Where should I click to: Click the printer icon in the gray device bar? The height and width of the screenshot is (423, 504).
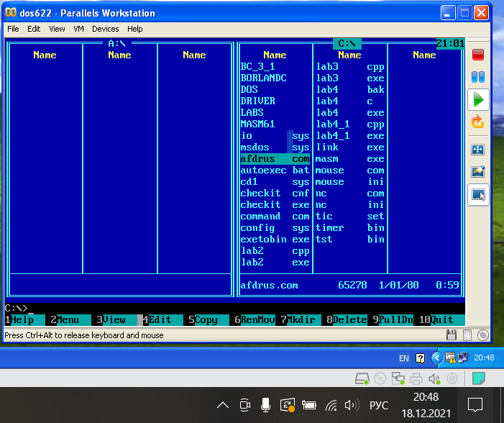(x=416, y=379)
